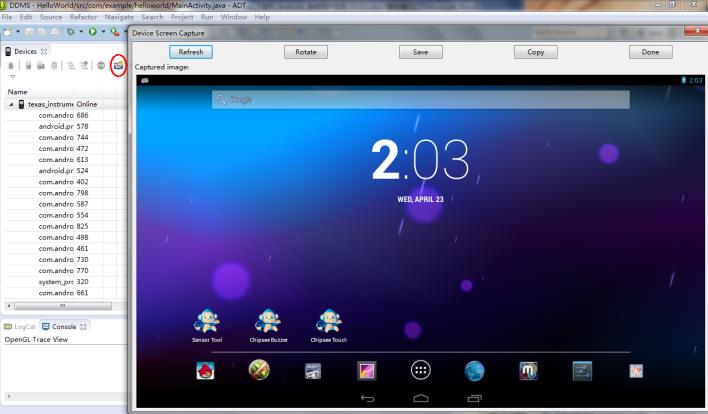Screen dimensions: 708x414
Task: Tap the Chipsee Touch app icon
Action: point(329,321)
